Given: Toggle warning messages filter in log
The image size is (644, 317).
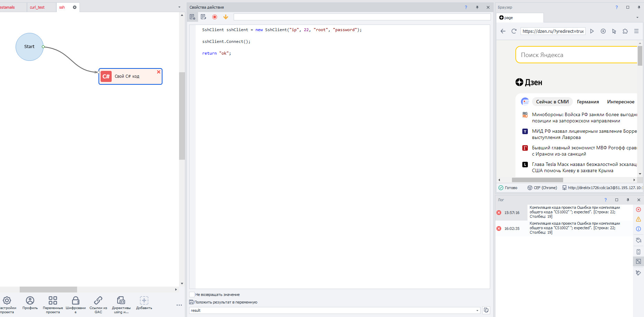Looking at the screenshot, I should (x=638, y=219).
